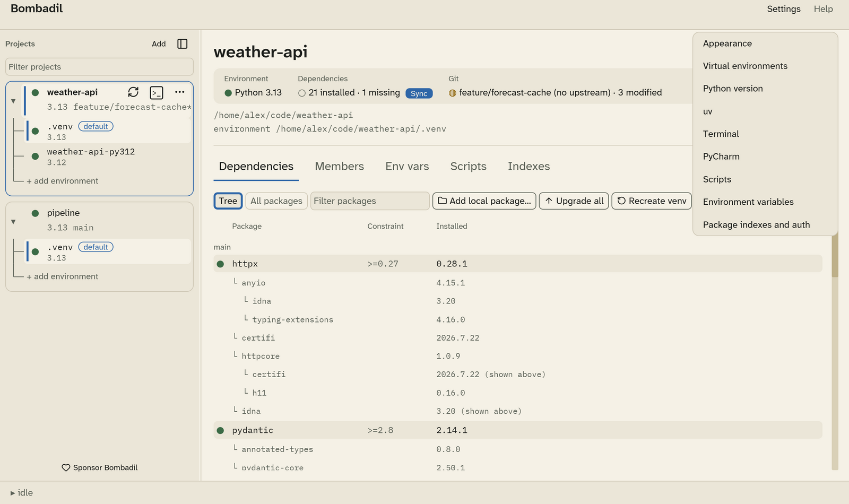
Task: Add environment under pipeline project
Action: [63, 276]
